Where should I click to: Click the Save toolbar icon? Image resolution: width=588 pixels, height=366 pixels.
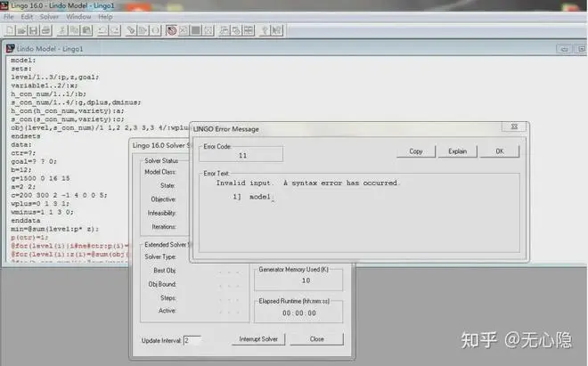point(34,29)
